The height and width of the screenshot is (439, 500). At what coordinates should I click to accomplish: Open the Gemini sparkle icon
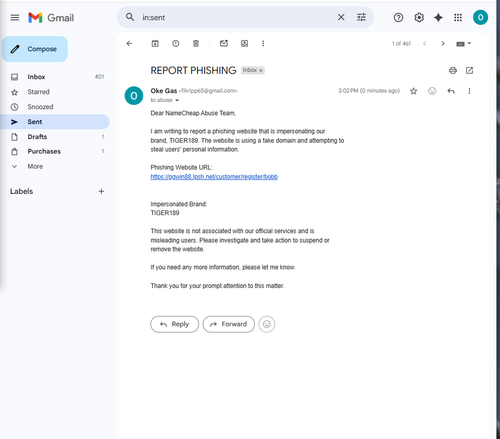438,17
